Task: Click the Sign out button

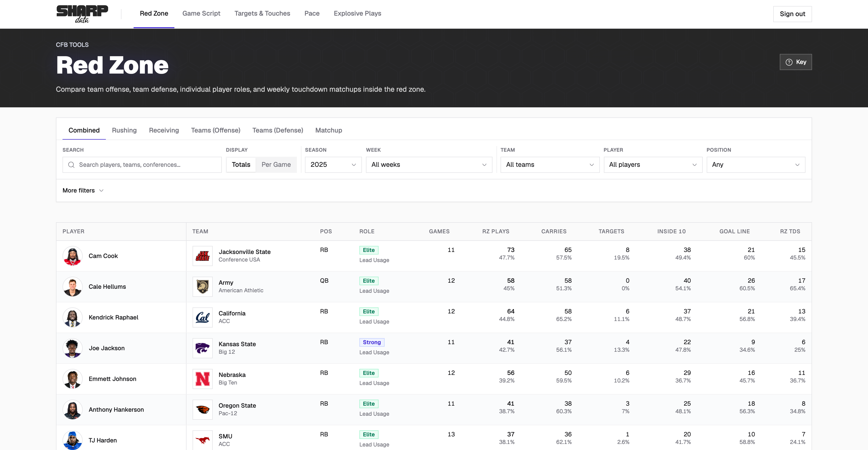Action: click(x=792, y=14)
